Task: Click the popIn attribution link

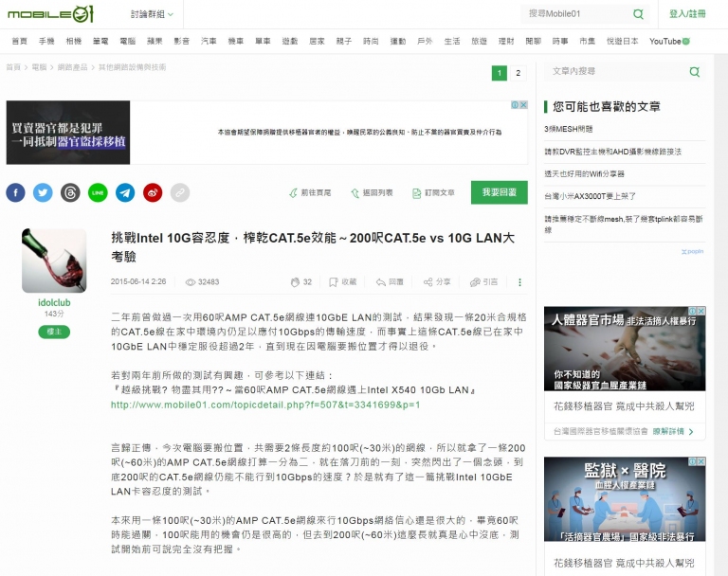Action: pyautogui.click(x=692, y=252)
